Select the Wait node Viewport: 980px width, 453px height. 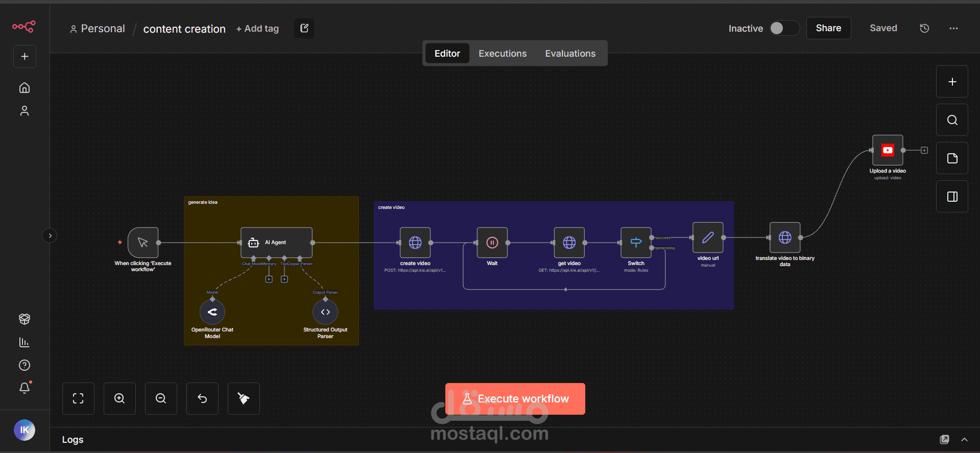pyautogui.click(x=492, y=243)
